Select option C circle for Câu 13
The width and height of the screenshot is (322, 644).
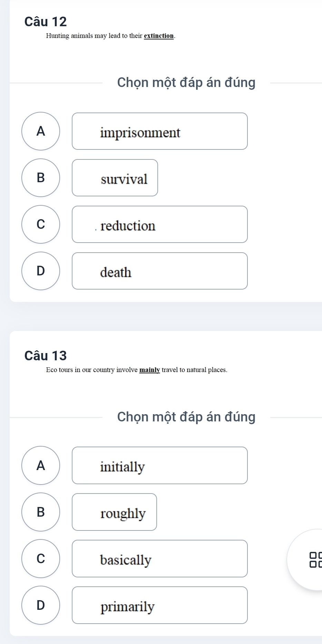coord(41,558)
